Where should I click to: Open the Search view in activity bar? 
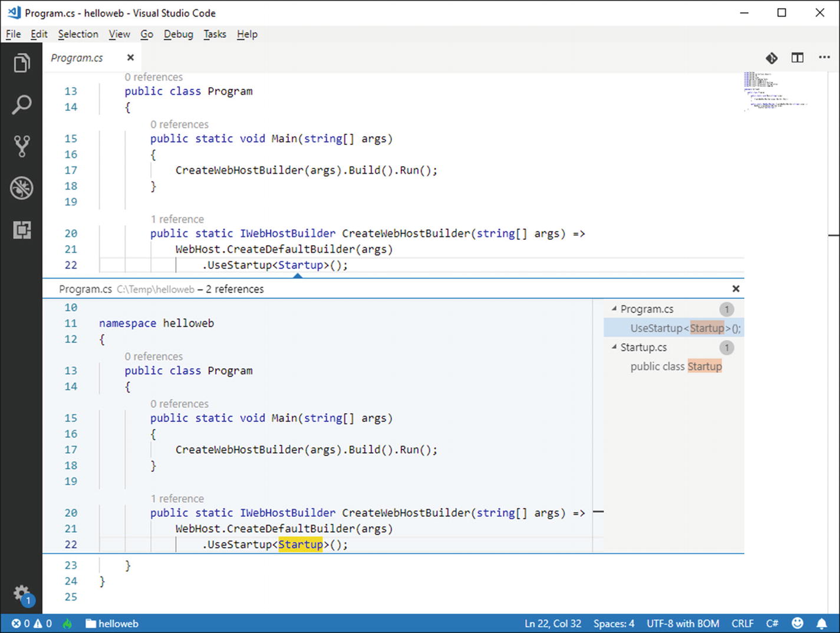[22, 105]
